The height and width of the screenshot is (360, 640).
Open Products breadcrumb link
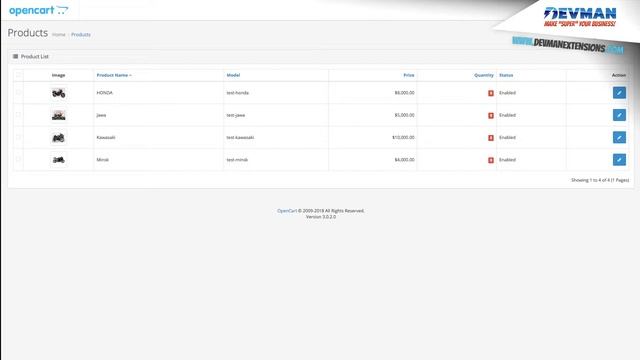tap(81, 35)
